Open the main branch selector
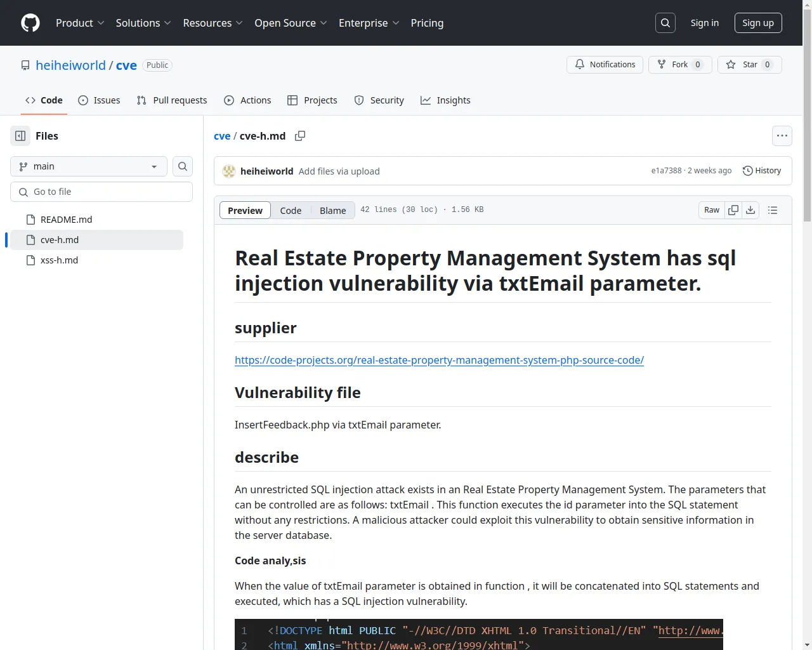Viewport: 812px width, 650px height. point(89,166)
